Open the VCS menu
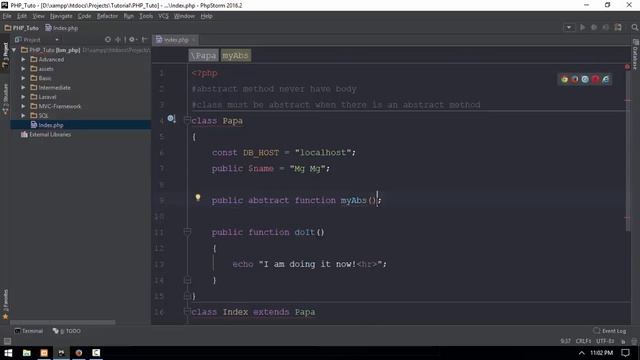Screen dimensions: 640x360 (x=163, y=16)
